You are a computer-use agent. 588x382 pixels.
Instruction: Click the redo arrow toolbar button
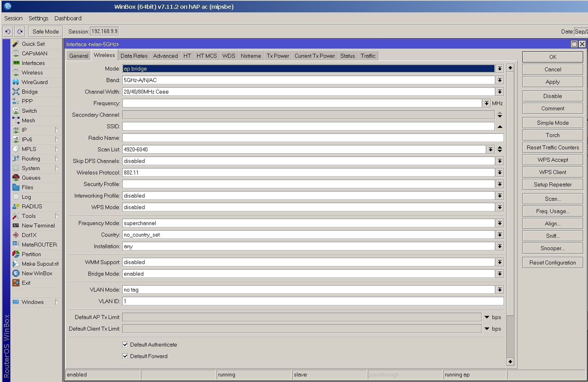[x=20, y=31]
